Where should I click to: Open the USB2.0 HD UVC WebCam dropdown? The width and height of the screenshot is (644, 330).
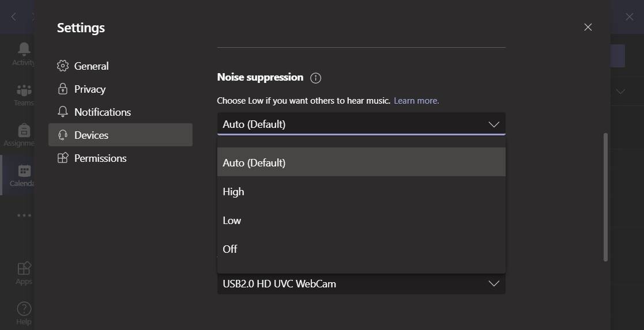[x=361, y=283]
